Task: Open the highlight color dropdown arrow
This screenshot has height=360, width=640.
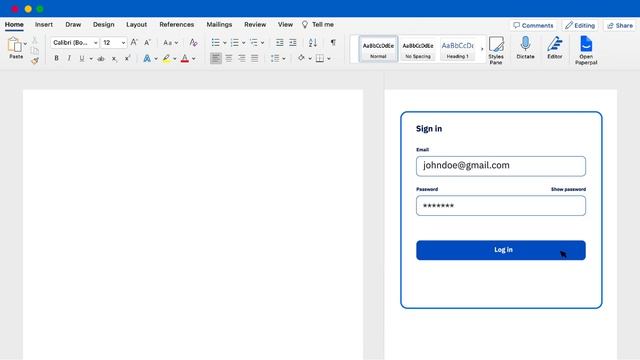Action: 175,59
